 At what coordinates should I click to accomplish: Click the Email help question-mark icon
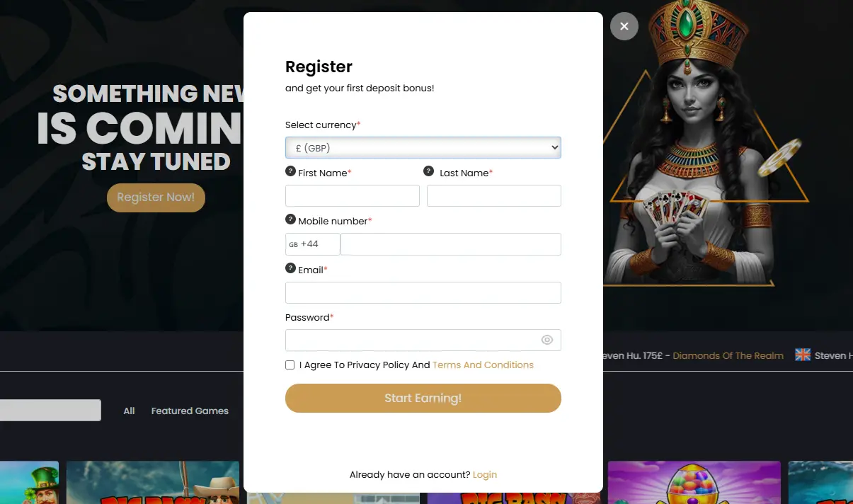pos(290,268)
